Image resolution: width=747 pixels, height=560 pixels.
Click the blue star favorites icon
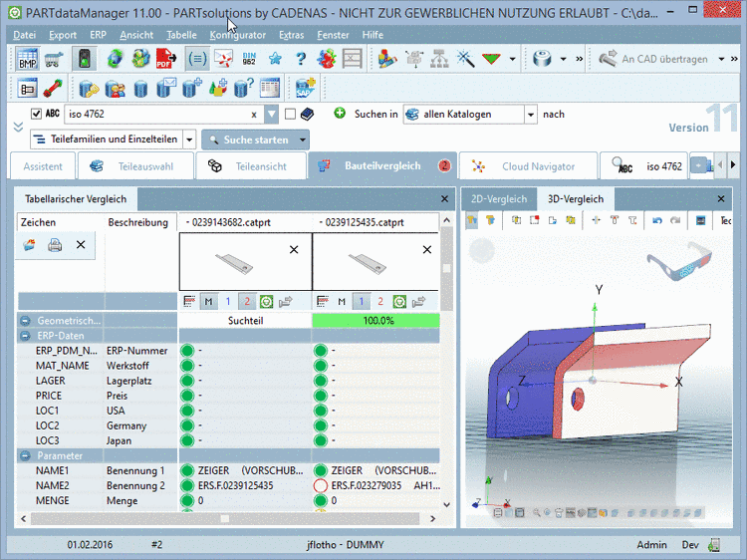(275, 59)
